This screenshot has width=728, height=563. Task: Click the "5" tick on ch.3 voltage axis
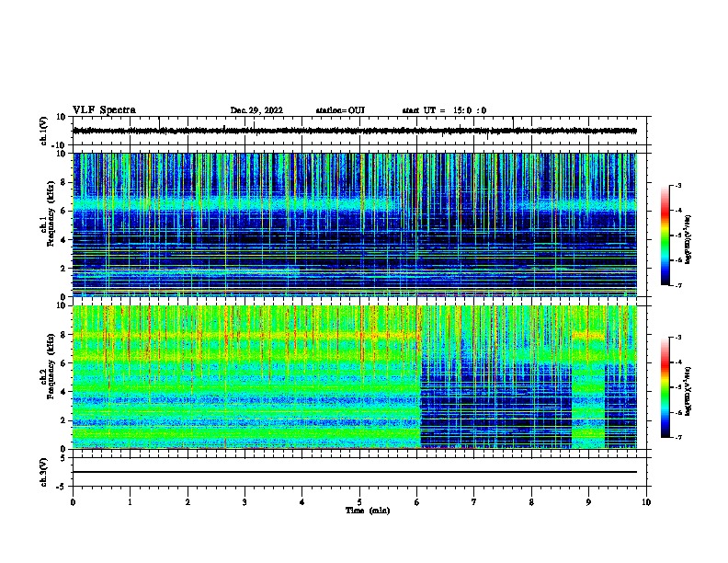coord(63,457)
